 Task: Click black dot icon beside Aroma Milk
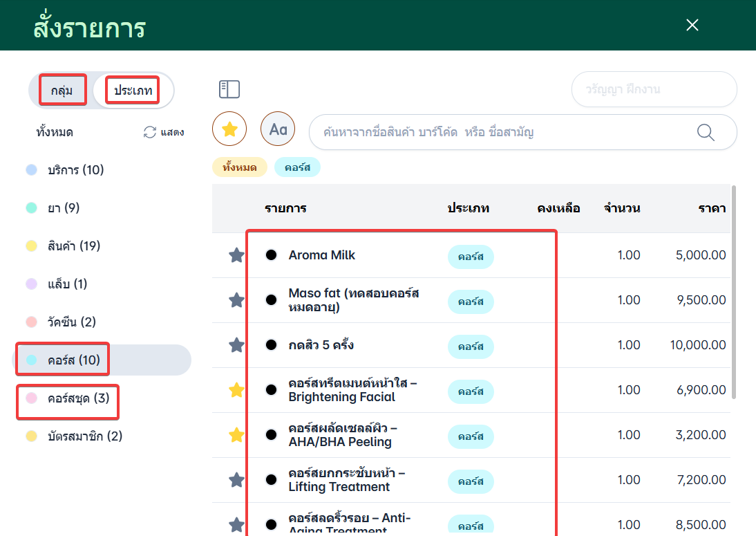272,255
